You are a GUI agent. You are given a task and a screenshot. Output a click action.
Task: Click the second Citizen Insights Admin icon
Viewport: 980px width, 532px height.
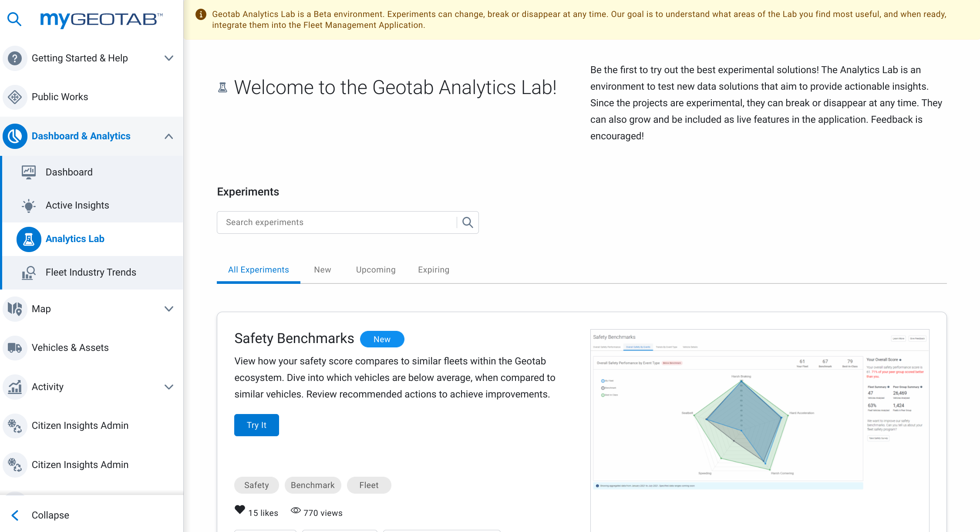pyautogui.click(x=15, y=465)
